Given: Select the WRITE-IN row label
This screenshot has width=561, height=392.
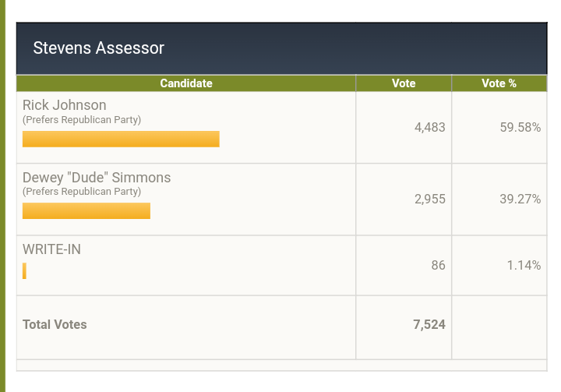Looking at the screenshot, I should [51, 249].
